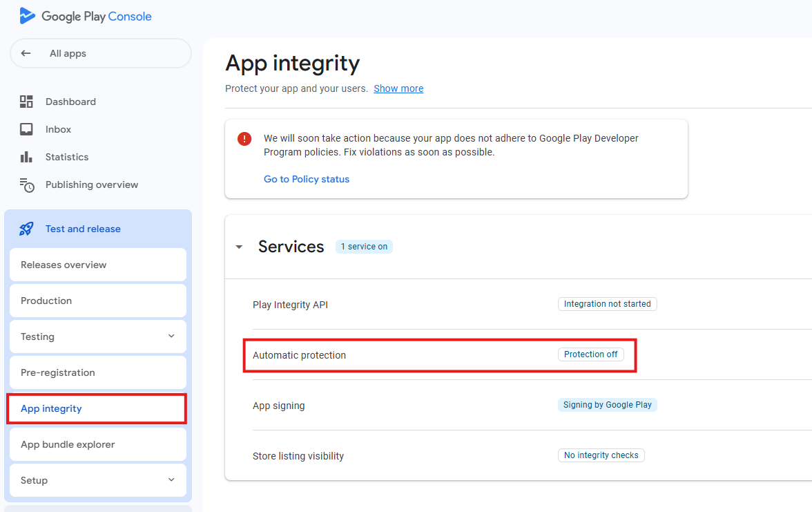Click the 1 service on chip
The image size is (812, 512).
pyautogui.click(x=364, y=247)
